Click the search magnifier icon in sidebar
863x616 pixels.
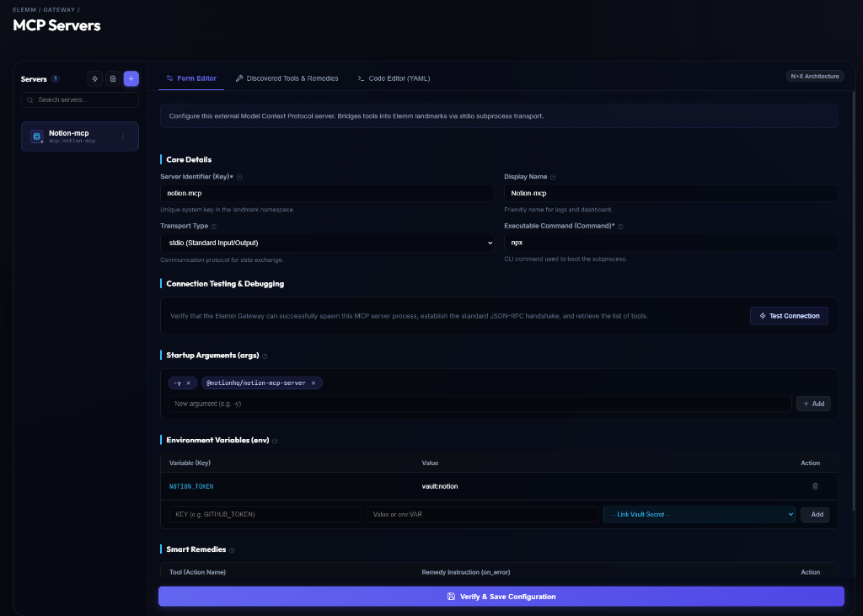click(30, 100)
